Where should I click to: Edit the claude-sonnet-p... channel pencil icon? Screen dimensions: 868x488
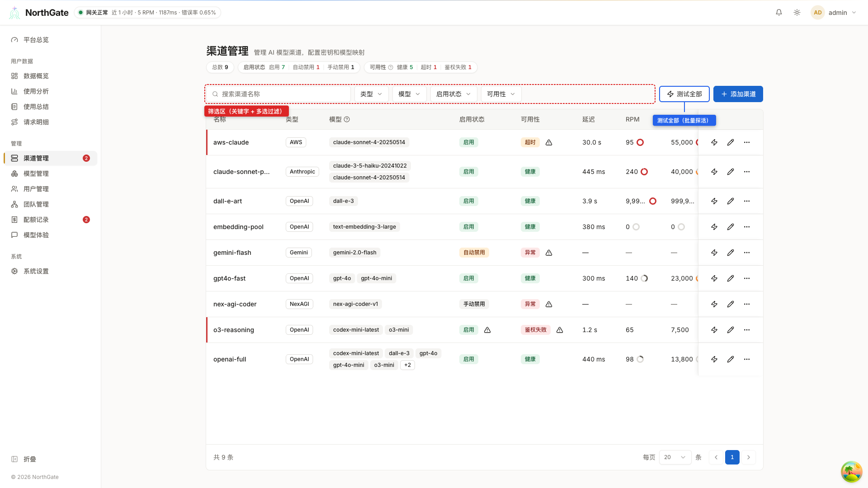click(x=731, y=172)
